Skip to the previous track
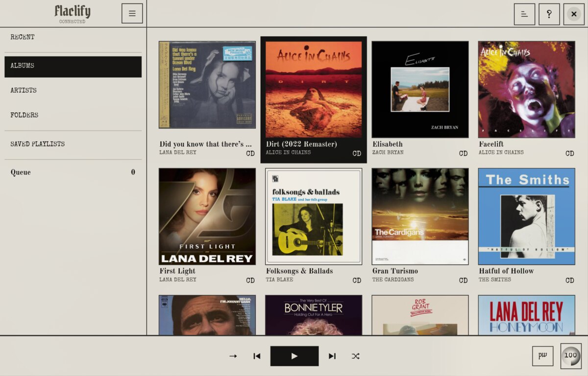 [x=257, y=356]
